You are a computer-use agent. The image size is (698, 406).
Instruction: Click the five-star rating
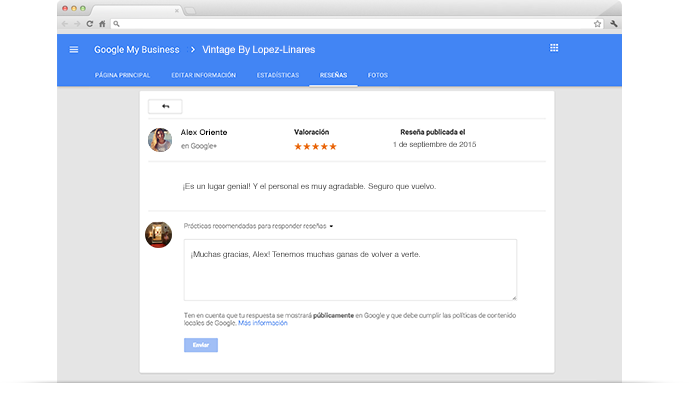[x=315, y=146]
